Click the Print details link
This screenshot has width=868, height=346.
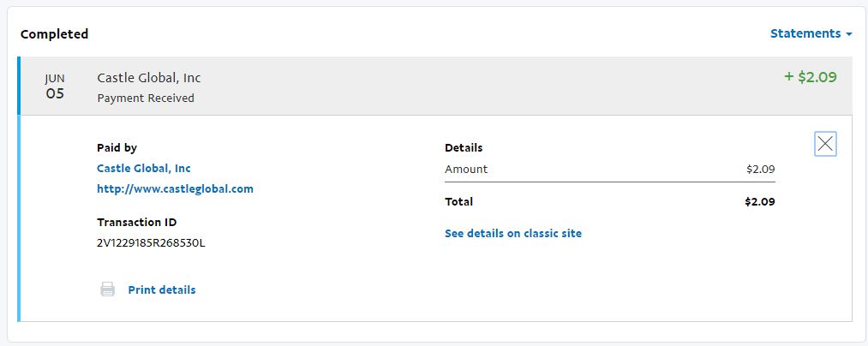[162, 289]
